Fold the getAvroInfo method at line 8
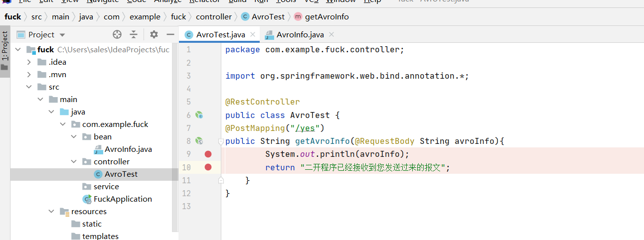This screenshot has width=644, height=240. pyautogui.click(x=221, y=141)
